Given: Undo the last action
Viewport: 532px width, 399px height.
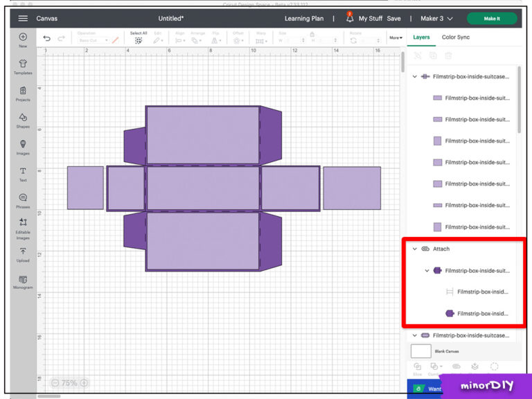Looking at the screenshot, I should pos(47,38).
